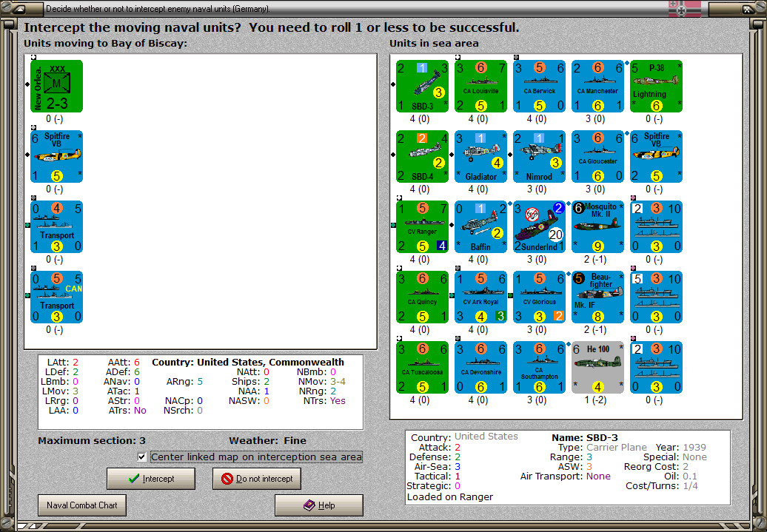Select the CA Devonshire cruiser unit
This screenshot has height=532, width=767.
point(480,368)
